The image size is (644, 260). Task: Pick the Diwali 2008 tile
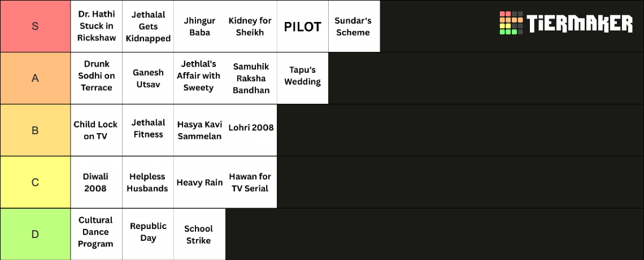coord(97,182)
